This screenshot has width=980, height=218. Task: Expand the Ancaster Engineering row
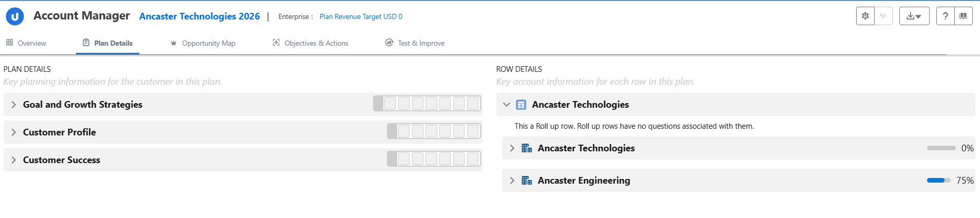point(512,181)
